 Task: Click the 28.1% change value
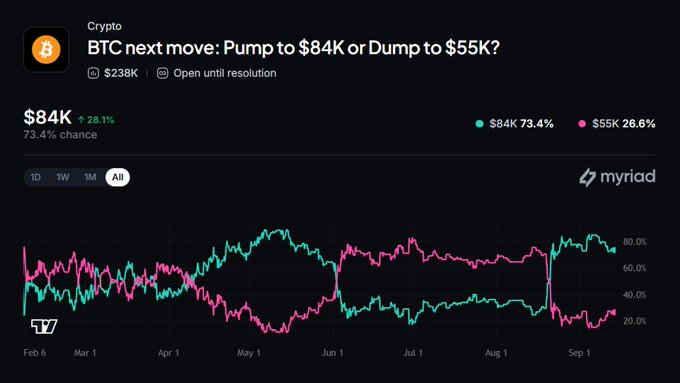[101, 120]
